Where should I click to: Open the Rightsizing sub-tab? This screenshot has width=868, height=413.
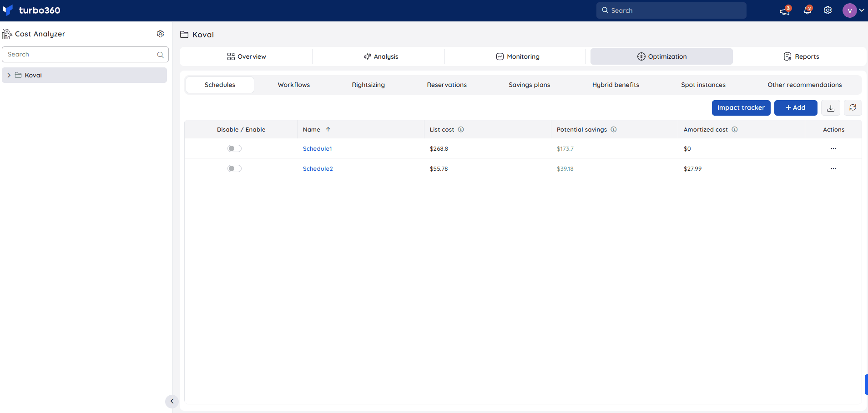pos(368,85)
